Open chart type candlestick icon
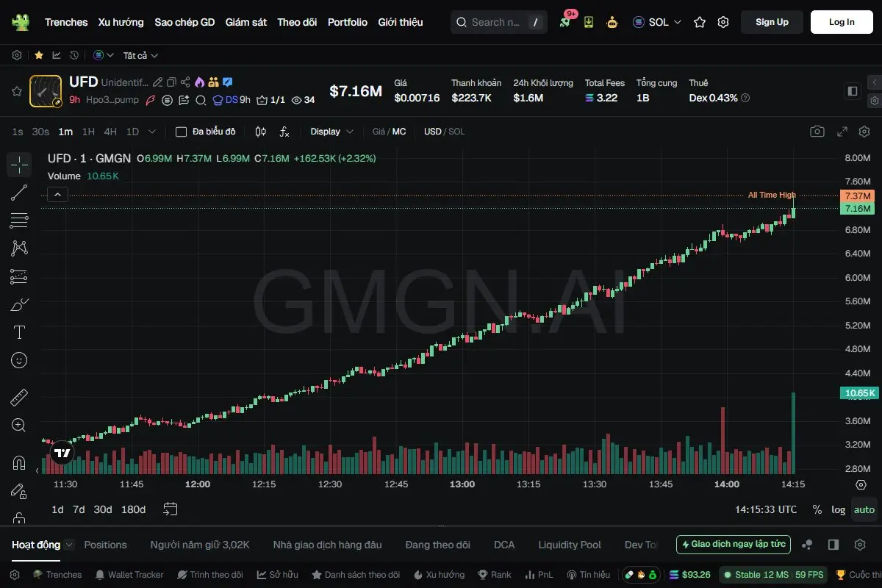 click(x=260, y=132)
